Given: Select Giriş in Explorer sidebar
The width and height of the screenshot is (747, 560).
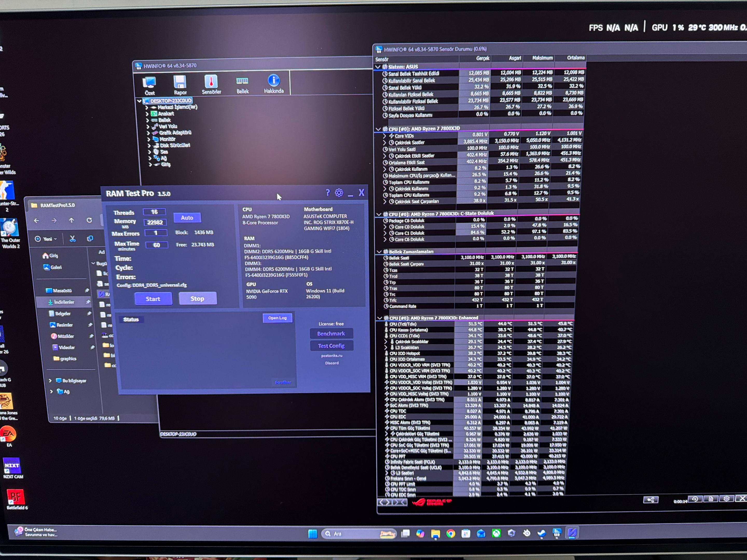Looking at the screenshot, I should pos(50,256).
